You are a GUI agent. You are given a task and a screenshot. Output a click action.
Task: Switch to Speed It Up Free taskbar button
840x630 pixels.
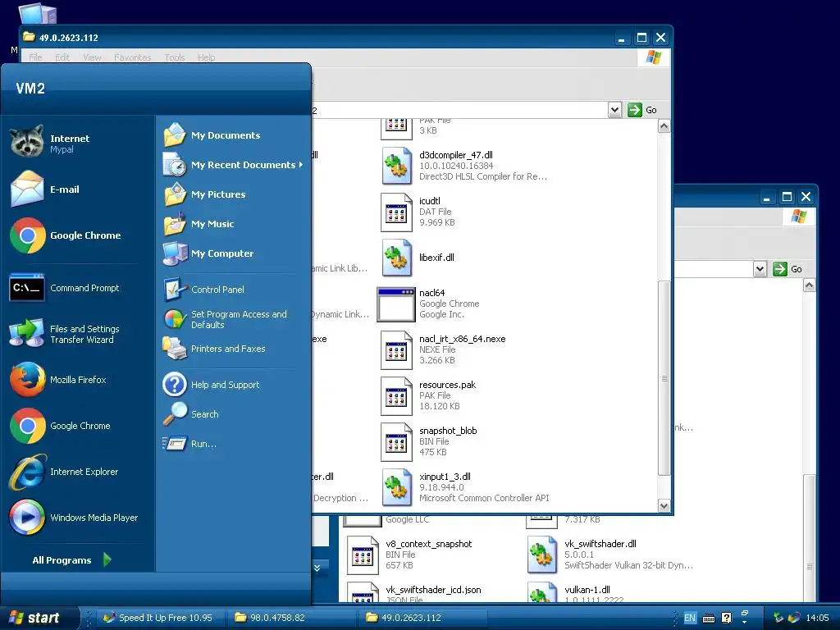click(x=159, y=618)
